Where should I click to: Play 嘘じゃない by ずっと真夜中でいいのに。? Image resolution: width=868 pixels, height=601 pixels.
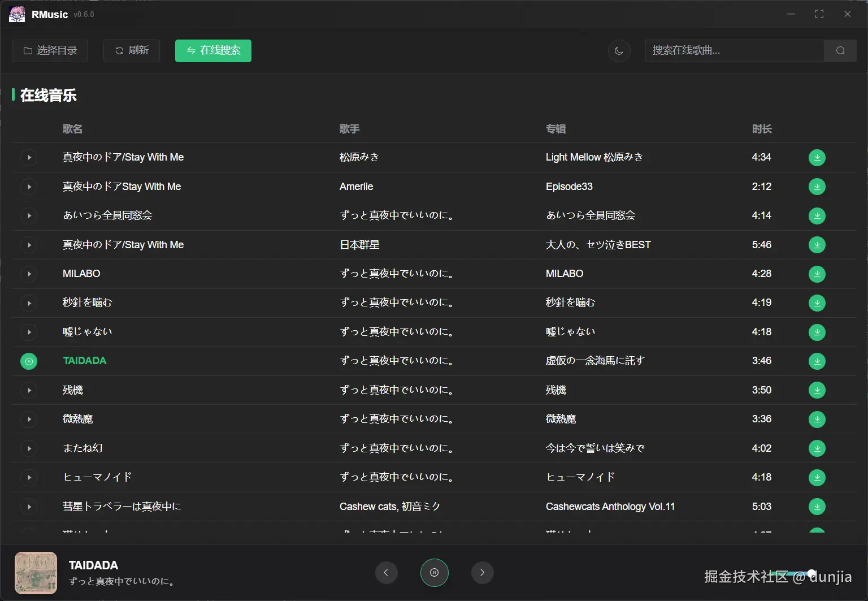29,332
